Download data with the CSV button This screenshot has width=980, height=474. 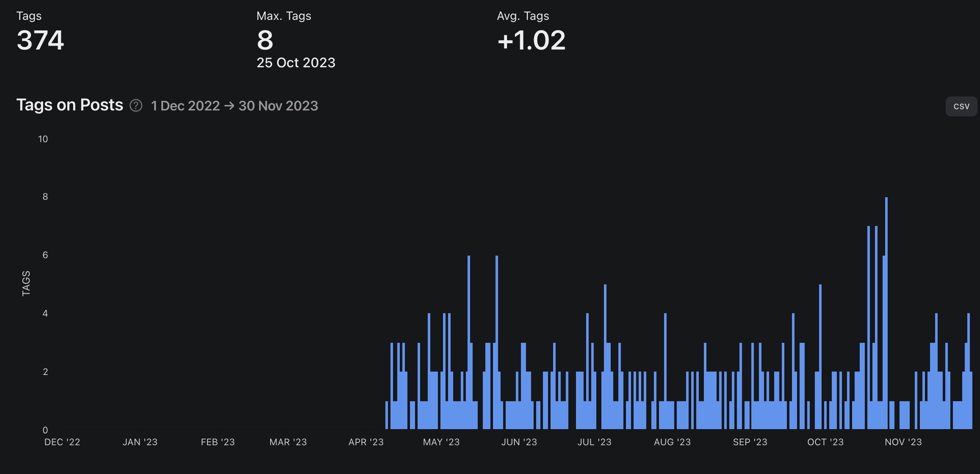tap(961, 106)
